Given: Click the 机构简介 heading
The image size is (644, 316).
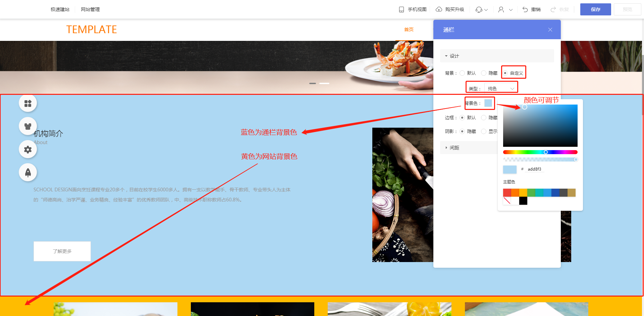Looking at the screenshot, I should (48, 134).
